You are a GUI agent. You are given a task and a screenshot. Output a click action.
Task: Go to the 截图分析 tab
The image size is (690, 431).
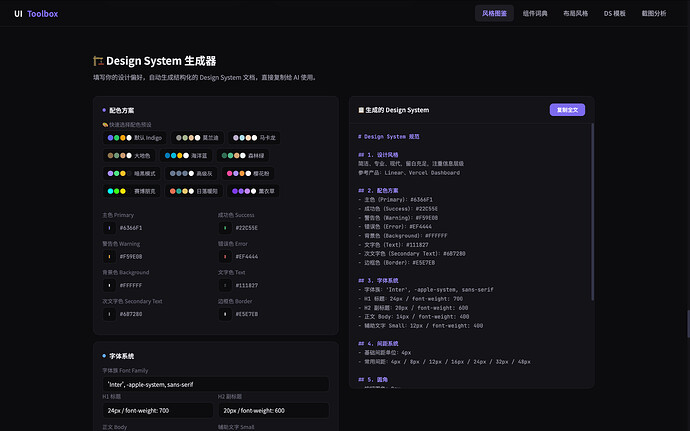pos(653,13)
